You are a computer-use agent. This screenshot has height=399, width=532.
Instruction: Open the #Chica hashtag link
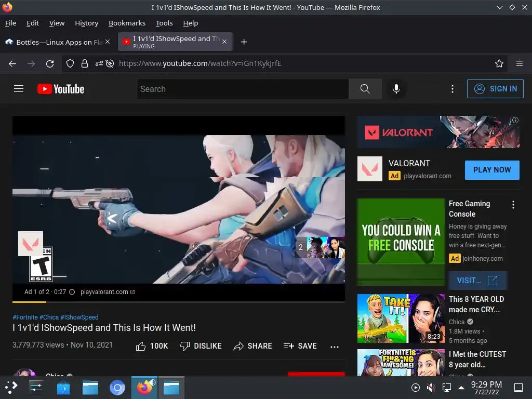[x=49, y=317]
